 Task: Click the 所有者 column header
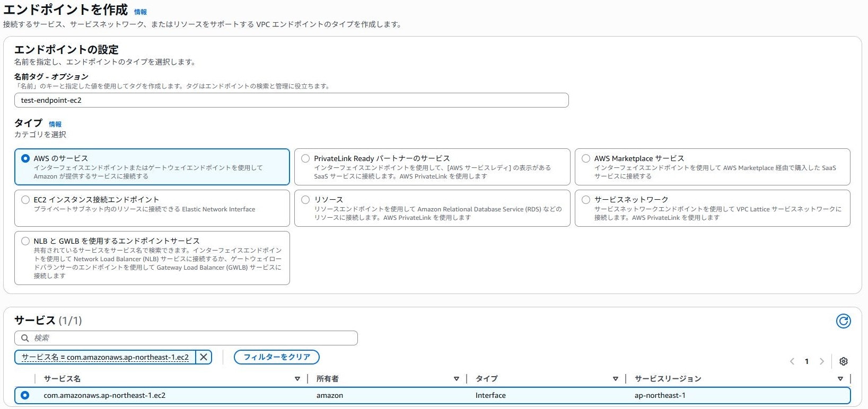(328, 379)
